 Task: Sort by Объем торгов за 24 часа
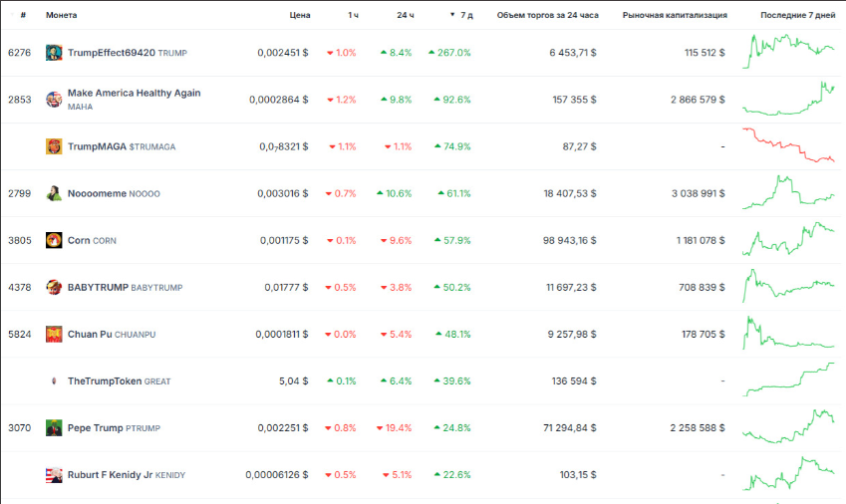tap(548, 15)
